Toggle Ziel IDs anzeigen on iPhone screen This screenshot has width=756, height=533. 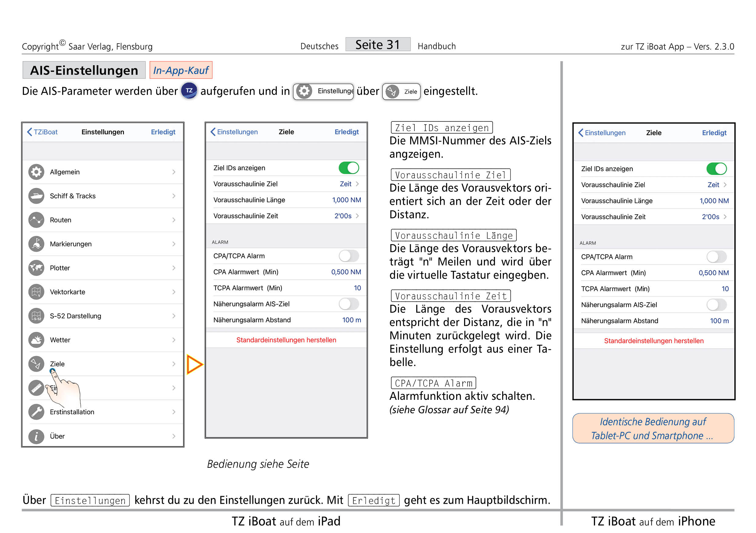[717, 169]
